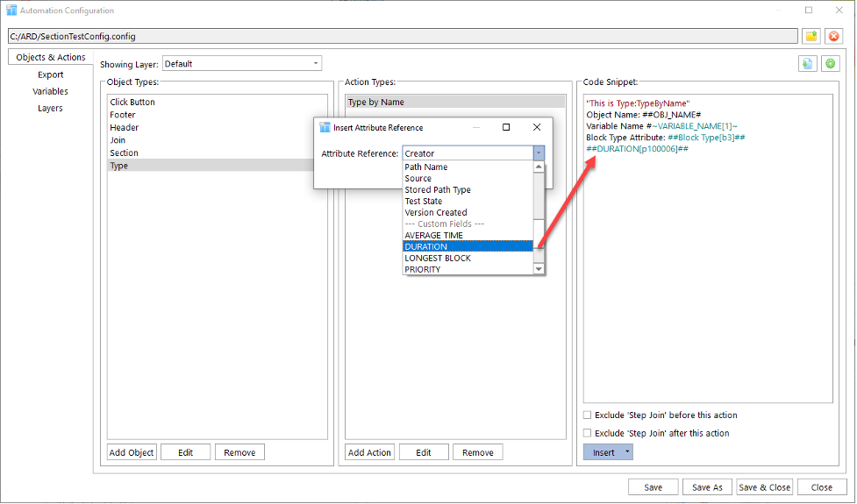Image resolution: width=857 pixels, height=504 pixels.
Task: Close the Insert Attribute Reference dialog
Action: (537, 127)
